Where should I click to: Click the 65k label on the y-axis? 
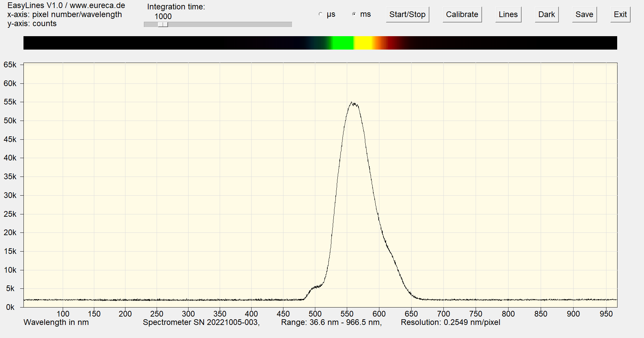tap(10, 65)
